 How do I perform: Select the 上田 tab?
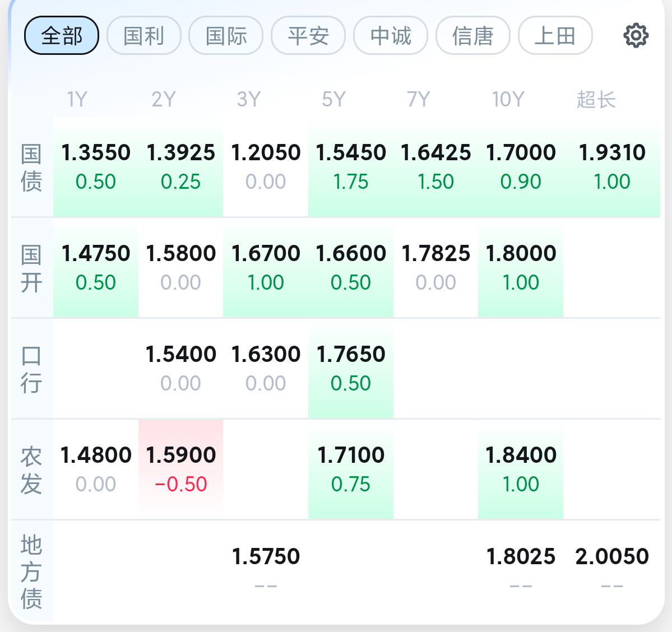tap(555, 36)
